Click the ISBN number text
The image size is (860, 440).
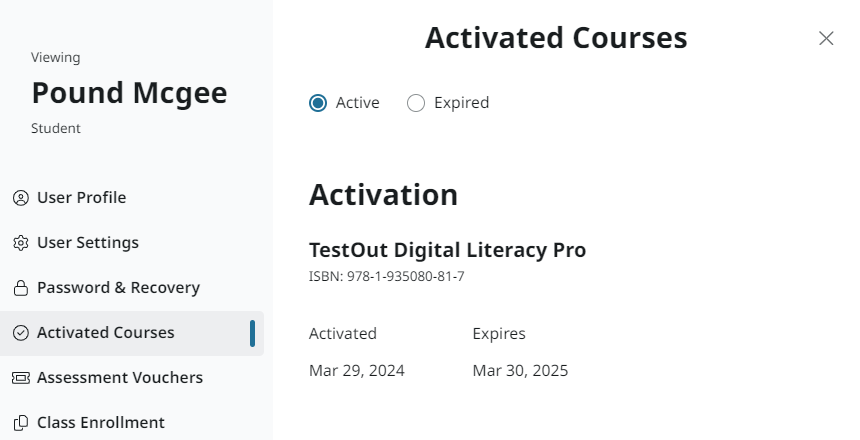coord(387,276)
